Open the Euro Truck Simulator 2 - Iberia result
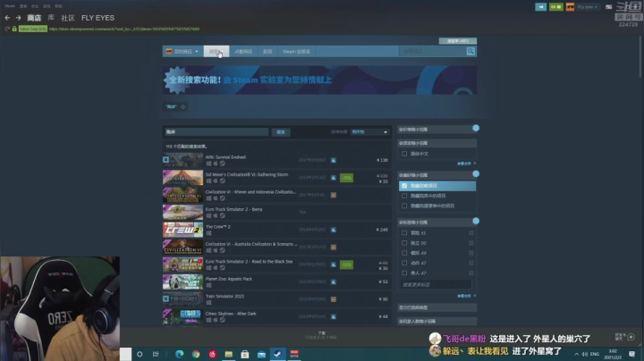The image size is (644, 361). click(x=276, y=212)
